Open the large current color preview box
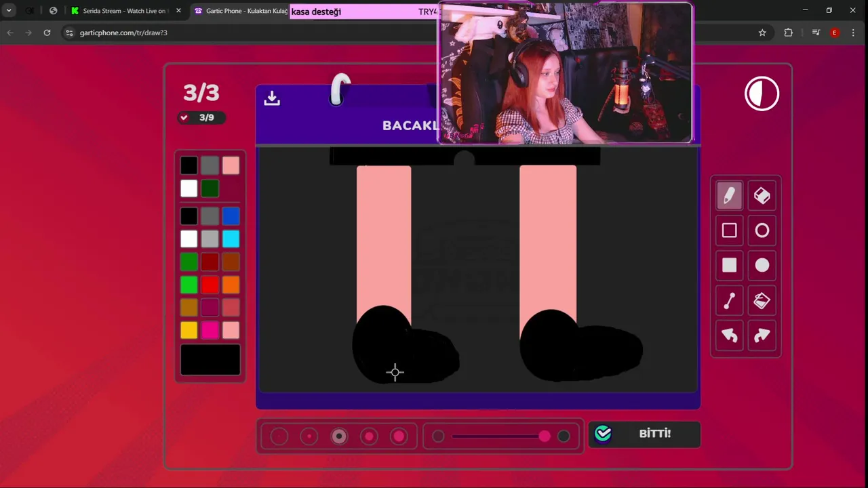The image size is (868, 488). click(210, 359)
